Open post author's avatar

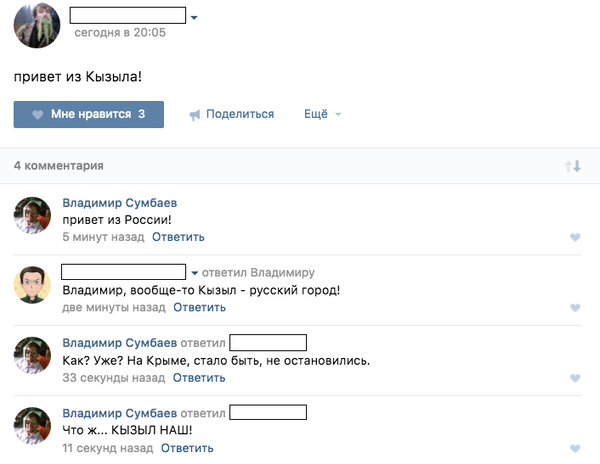(x=37, y=24)
